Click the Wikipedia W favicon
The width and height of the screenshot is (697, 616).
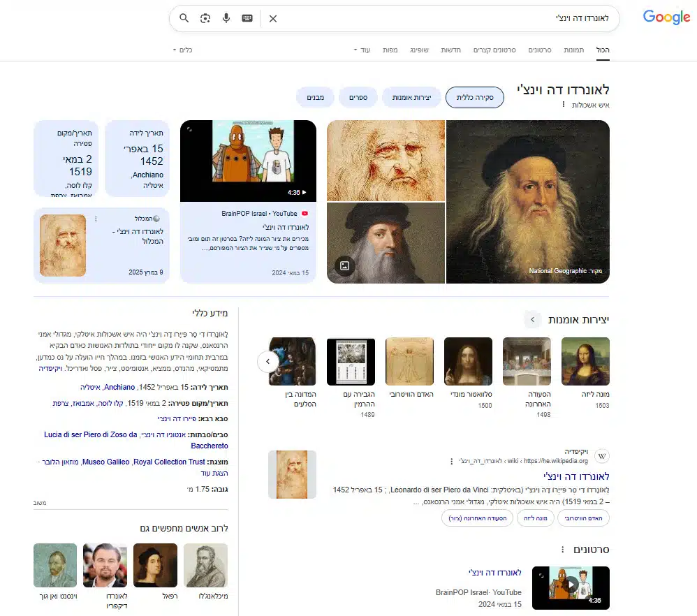[602, 456]
